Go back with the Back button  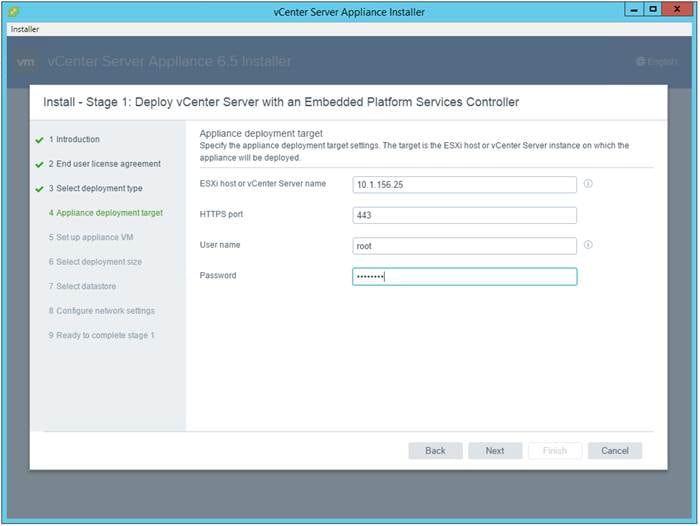435,451
